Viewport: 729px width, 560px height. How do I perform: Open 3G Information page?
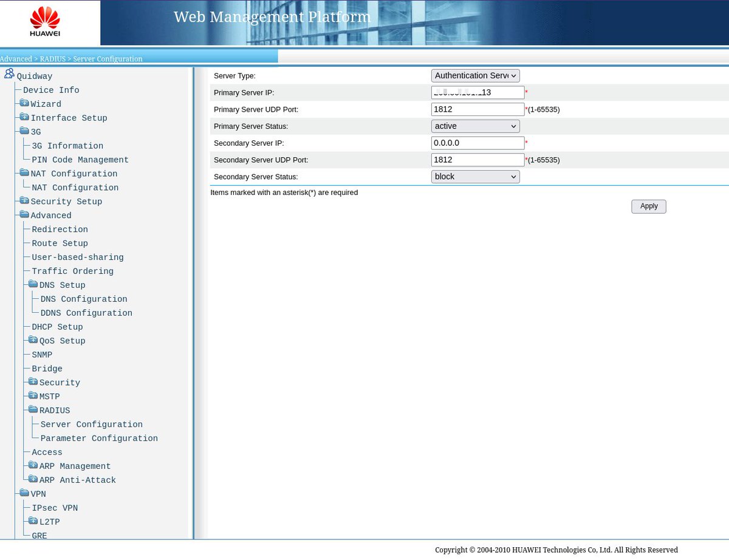(x=67, y=146)
